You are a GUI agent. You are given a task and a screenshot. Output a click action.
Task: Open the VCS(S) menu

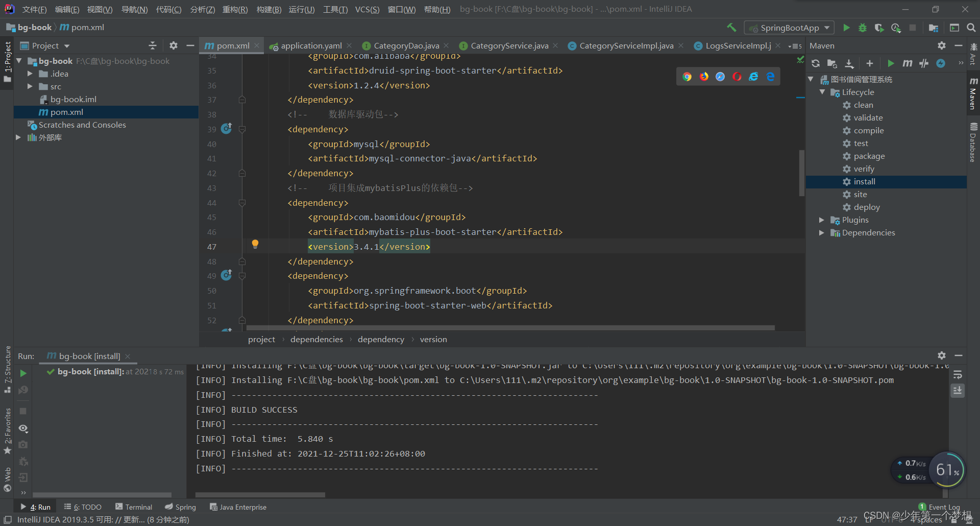pyautogui.click(x=367, y=9)
